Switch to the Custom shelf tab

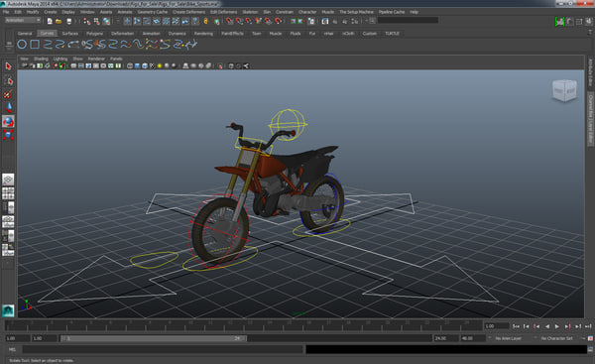click(369, 34)
